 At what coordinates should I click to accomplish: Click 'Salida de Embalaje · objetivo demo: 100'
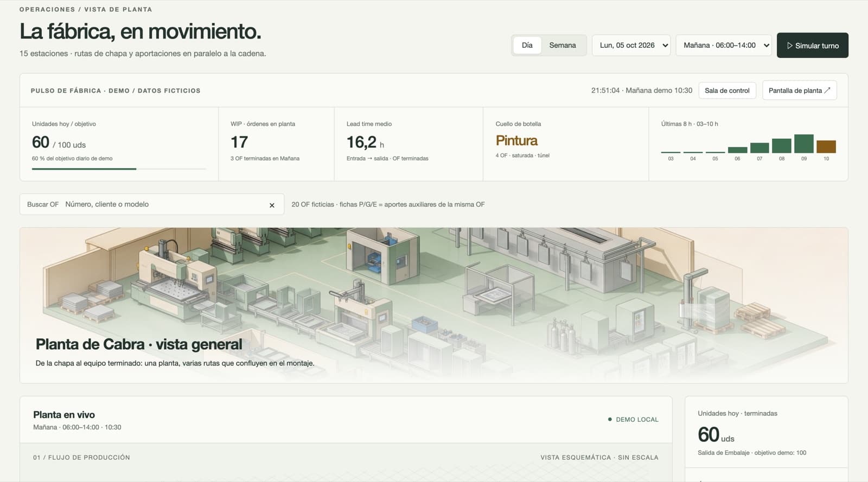click(x=752, y=453)
